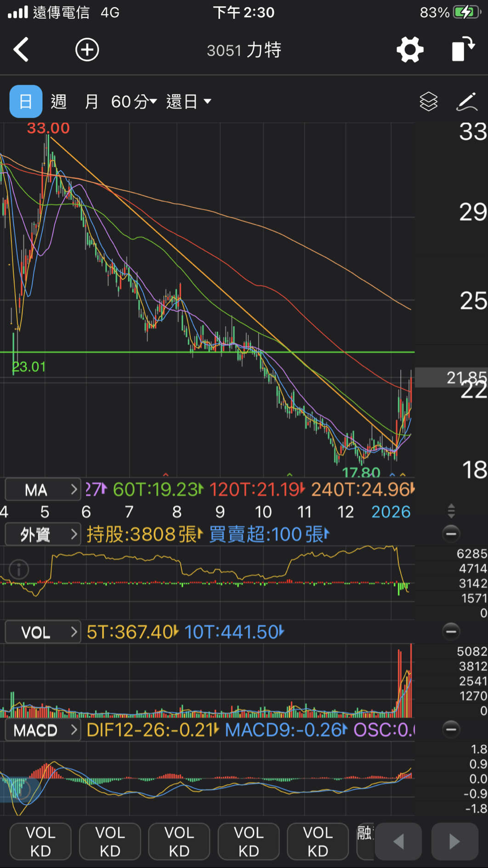Switch to weekly 週 chart
Image resolution: width=488 pixels, height=868 pixels.
pos(58,102)
